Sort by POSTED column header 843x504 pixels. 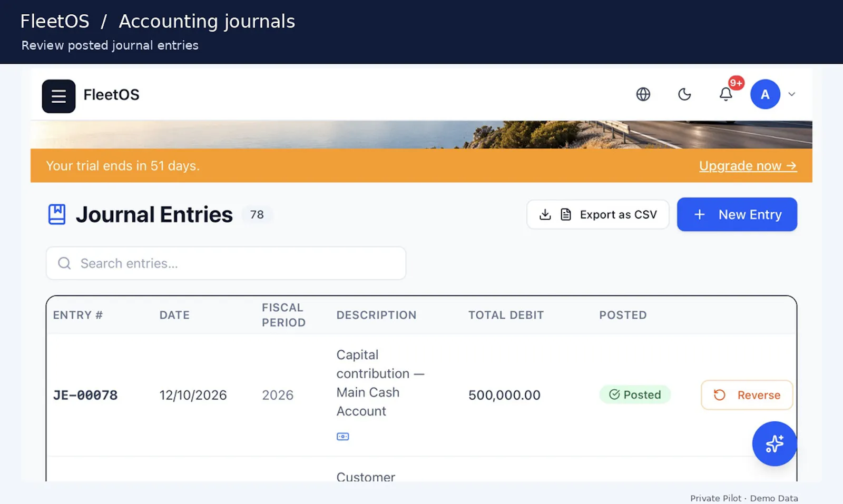pos(623,315)
